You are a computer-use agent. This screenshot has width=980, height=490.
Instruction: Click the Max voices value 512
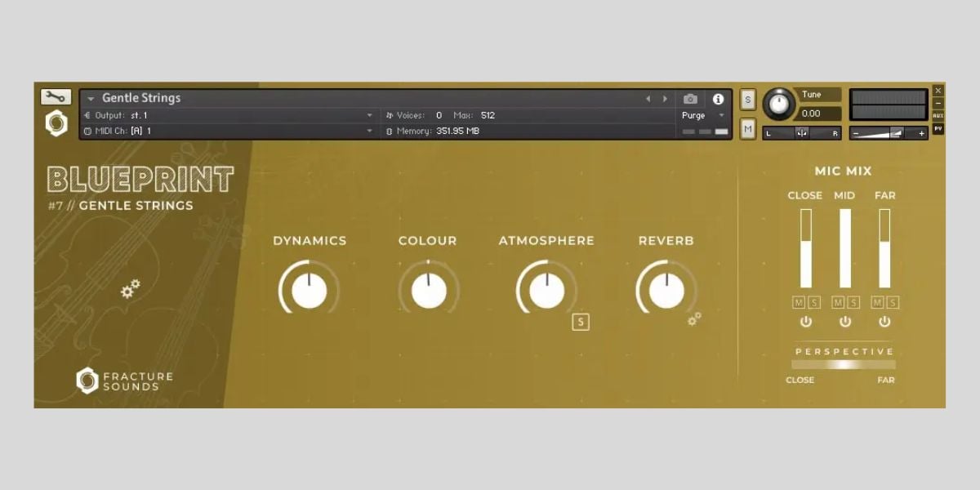[x=488, y=115]
